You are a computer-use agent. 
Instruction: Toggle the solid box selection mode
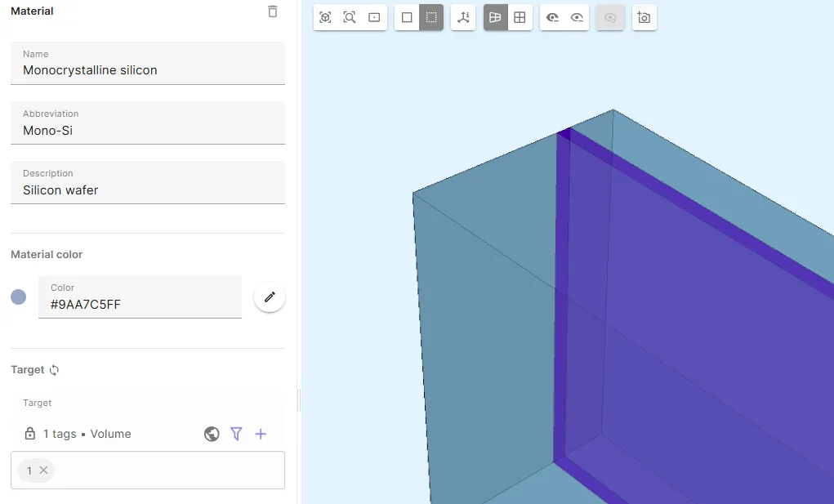coord(407,17)
